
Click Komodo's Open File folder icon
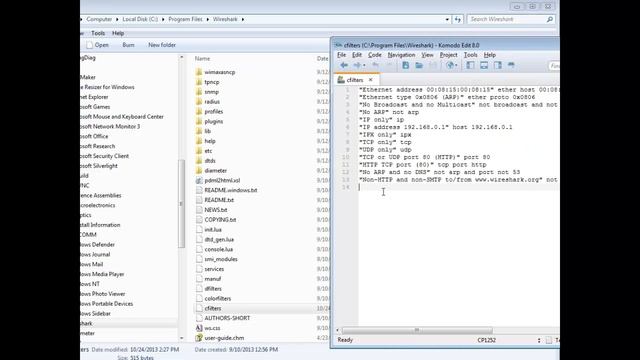pos(419,65)
